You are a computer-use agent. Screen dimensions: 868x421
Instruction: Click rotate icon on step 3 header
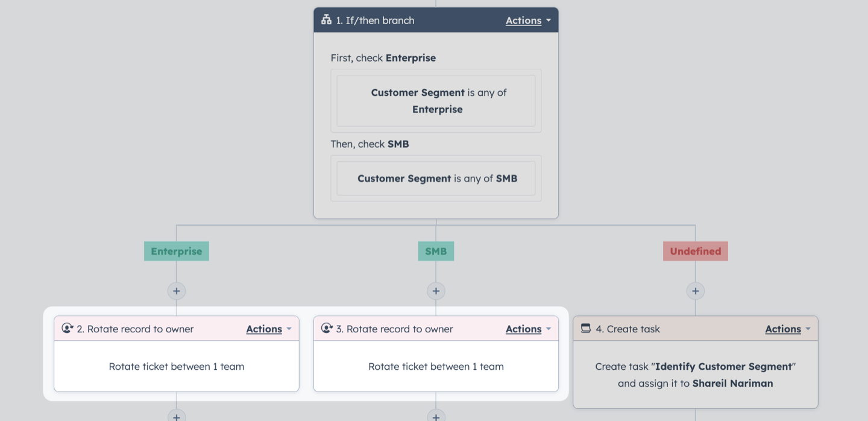327,329
